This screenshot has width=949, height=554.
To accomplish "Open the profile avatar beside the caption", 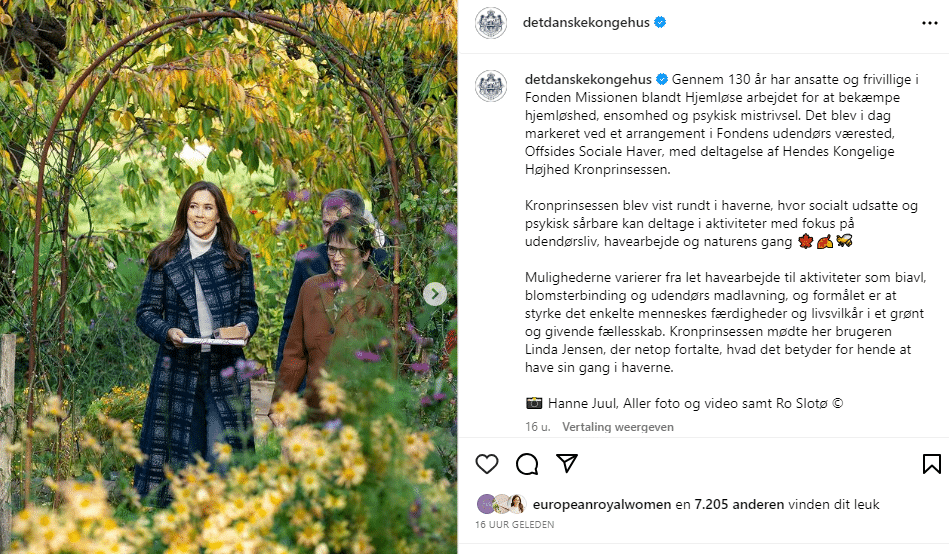I will (491, 86).
